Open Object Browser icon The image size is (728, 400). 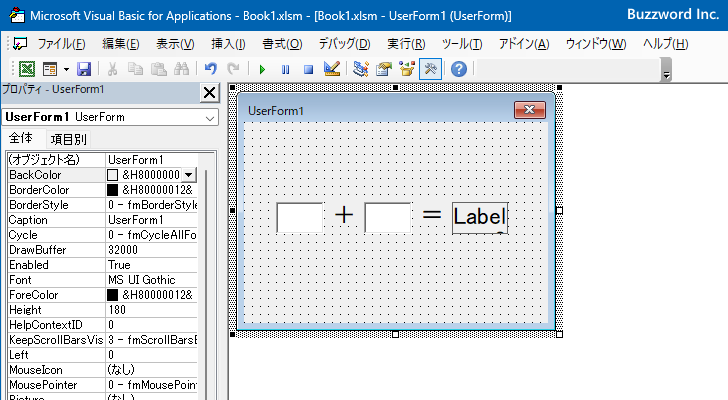pyautogui.click(x=407, y=69)
